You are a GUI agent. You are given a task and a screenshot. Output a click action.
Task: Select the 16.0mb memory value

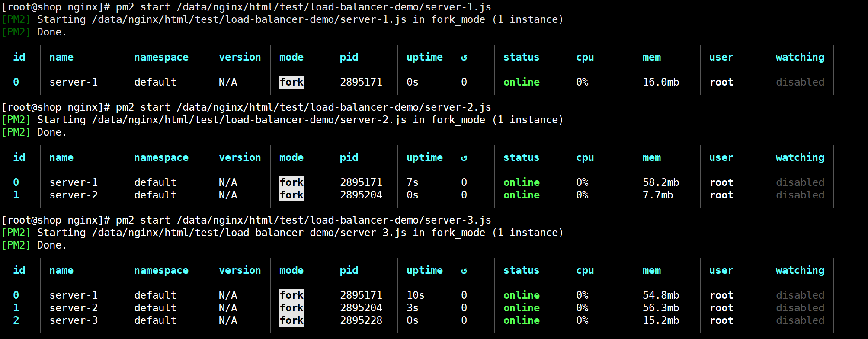click(661, 82)
